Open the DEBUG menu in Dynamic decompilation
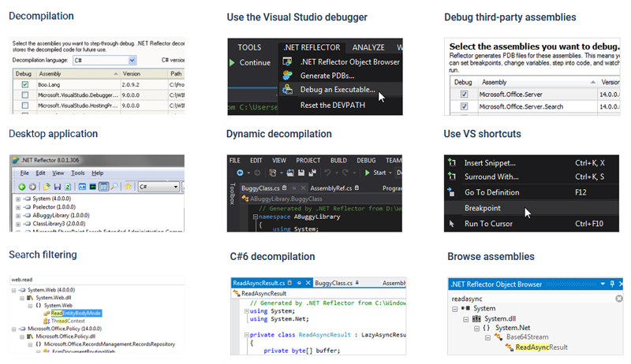 [366, 160]
